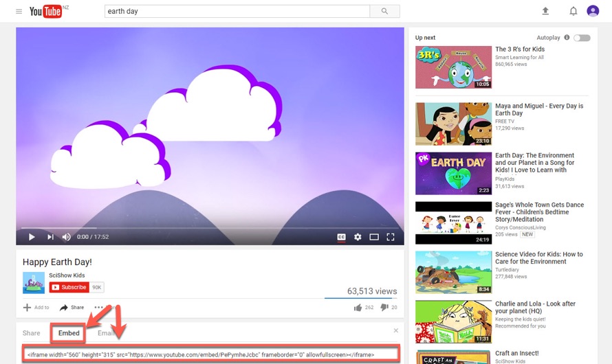This screenshot has height=364, width=612.
Task: Open Maya and Miguel Earth Day title
Action: point(539,109)
